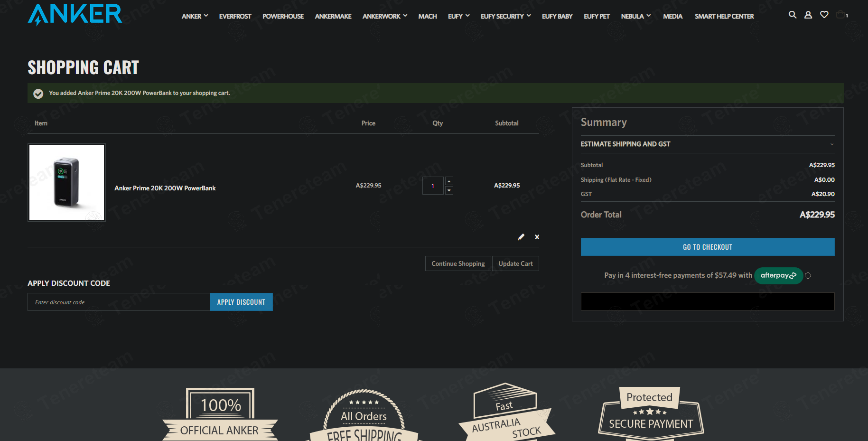This screenshot has height=441, width=868.
Task: Click the Shipping value A$0.00
Action: [x=824, y=179]
